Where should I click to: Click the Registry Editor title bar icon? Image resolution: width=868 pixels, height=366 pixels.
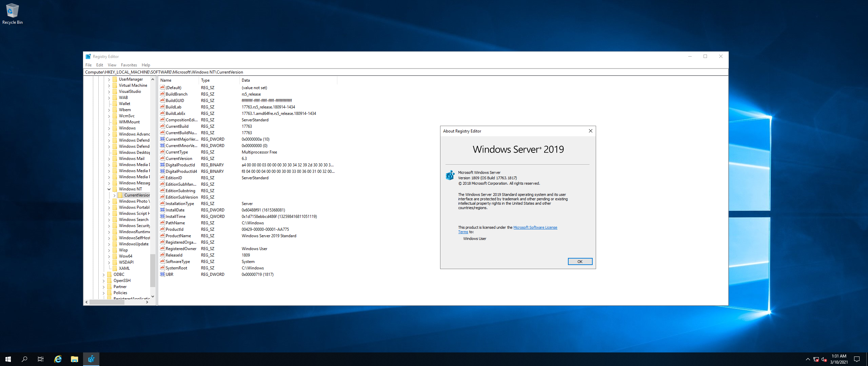point(88,57)
